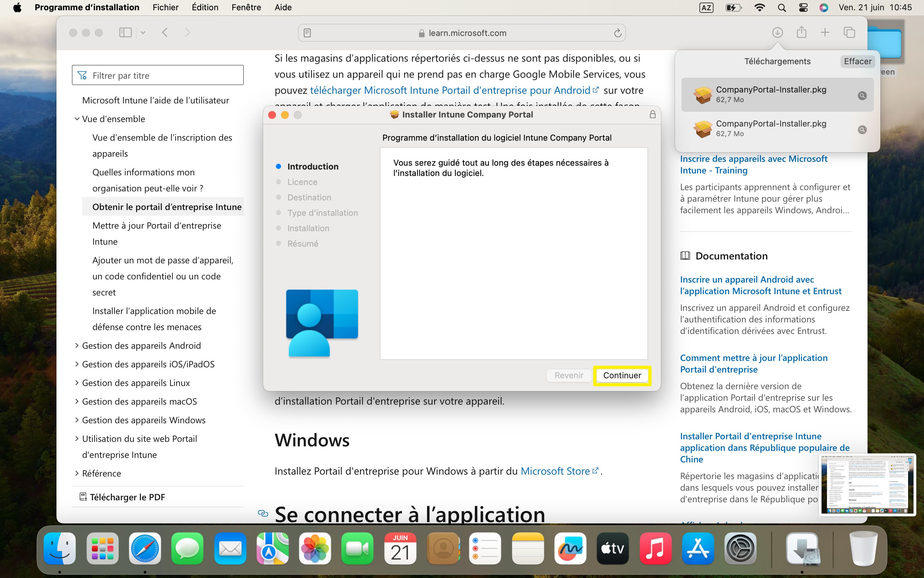Click the lock icon in installer title bar
Image resolution: width=924 pixels, height=578 pixels.
[x=653, y=114]
